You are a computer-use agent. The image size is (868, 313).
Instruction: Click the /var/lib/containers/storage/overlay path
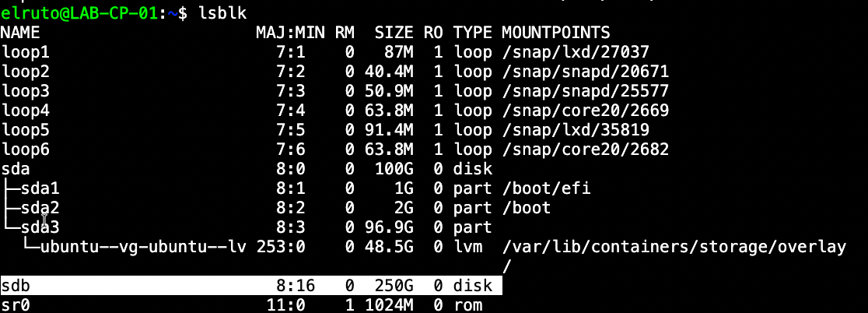tap(674, 247)
